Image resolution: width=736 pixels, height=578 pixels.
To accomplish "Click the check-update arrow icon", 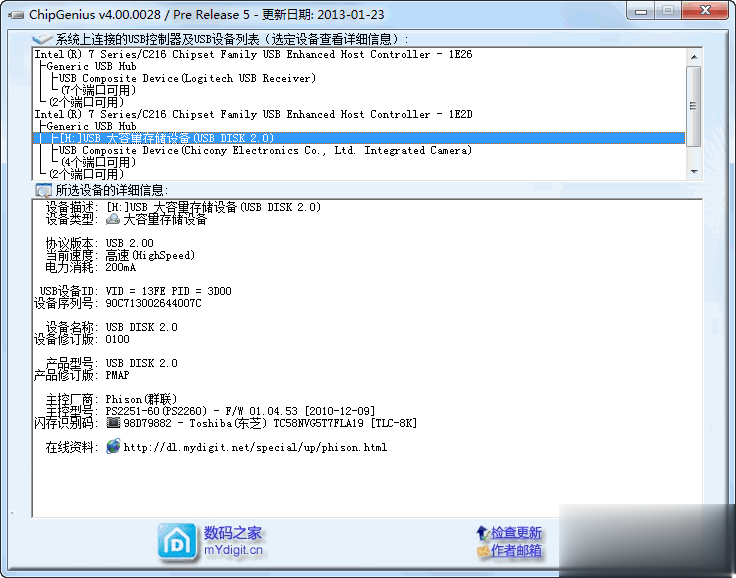I will (x=483, y=533).
